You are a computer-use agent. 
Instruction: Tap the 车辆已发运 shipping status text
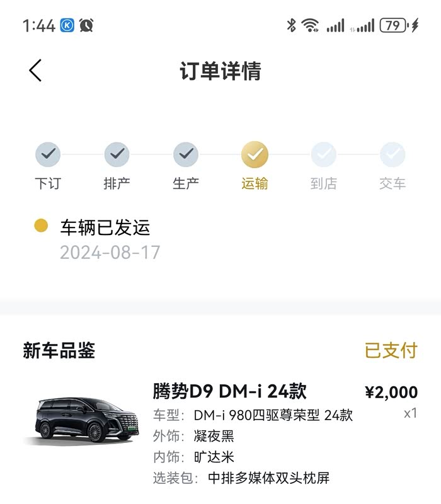point(105,227)
